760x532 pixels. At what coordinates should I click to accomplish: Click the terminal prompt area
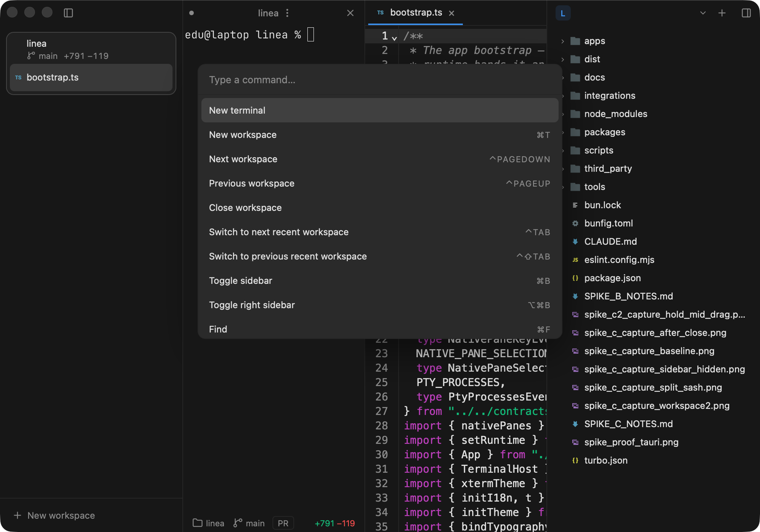click(249, 35)
